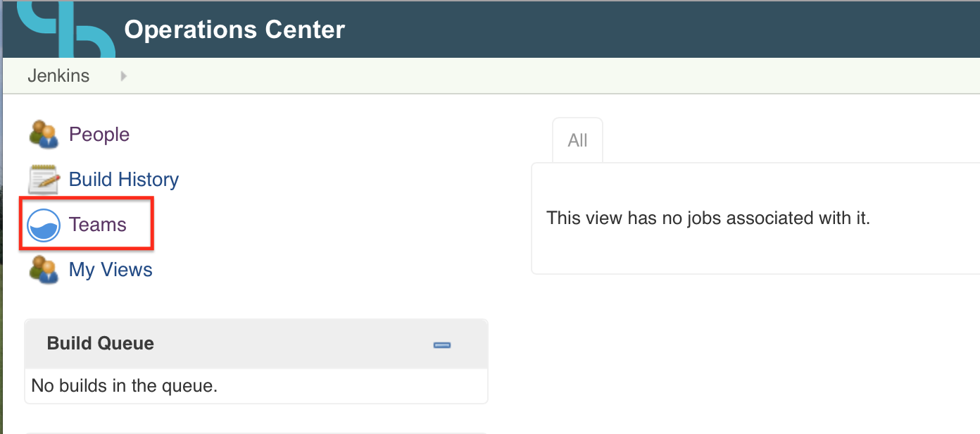Click the Jenkins breadcrumb link

58,76
